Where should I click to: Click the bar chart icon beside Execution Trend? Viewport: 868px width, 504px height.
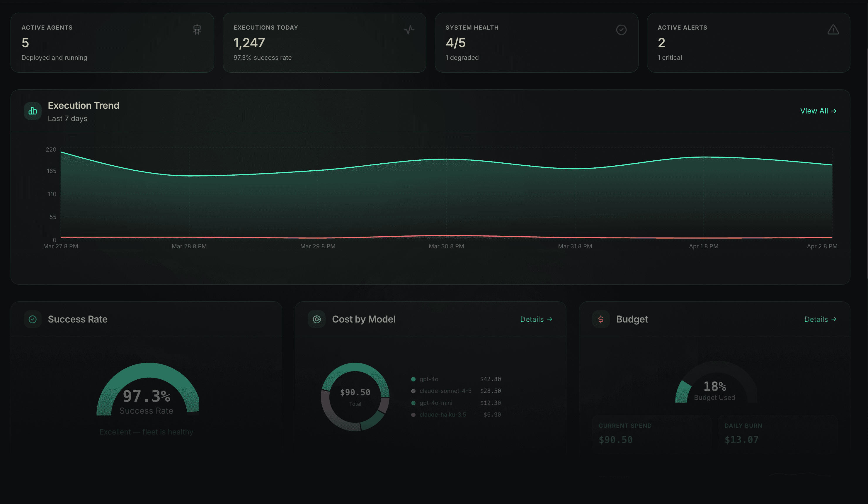pyautogui.click(x=33, y=111)
